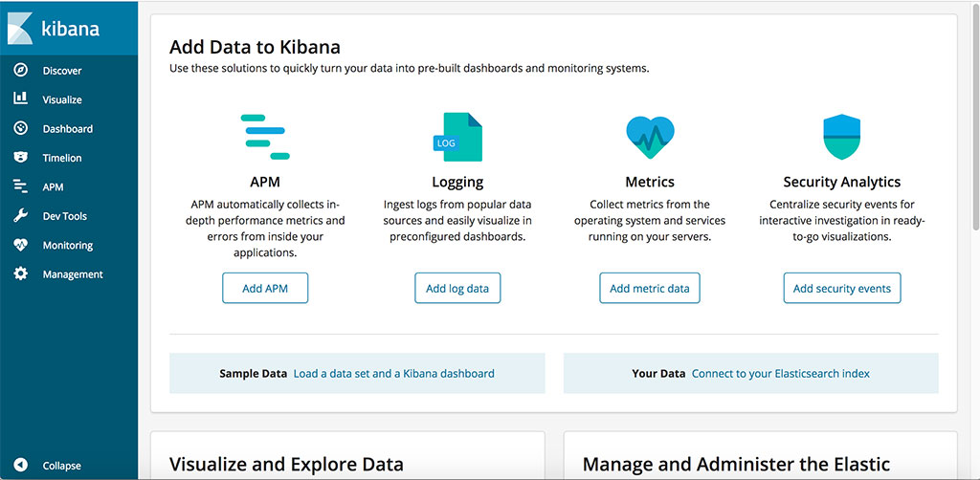The height and width of the screenshot is (480, 980).
Task: Click the Add APM button
Action: click(x=265, y=289)
